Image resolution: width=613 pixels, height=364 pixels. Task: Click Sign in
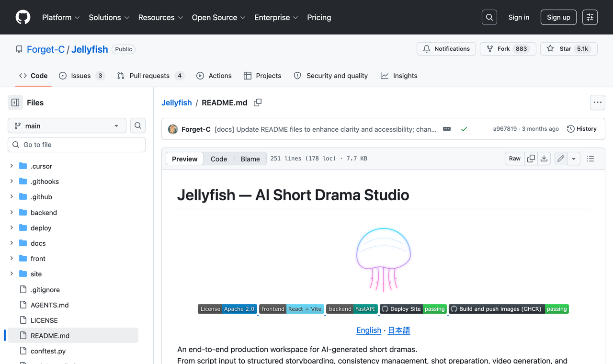click(519, 17)
